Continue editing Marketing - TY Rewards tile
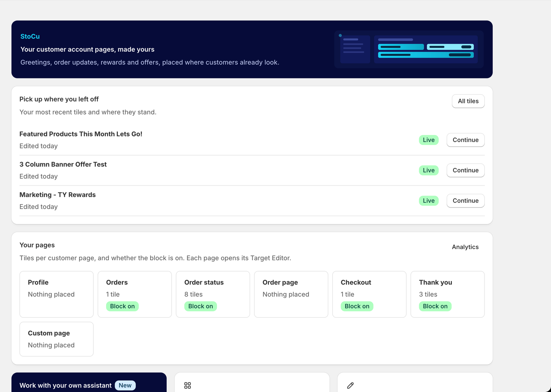The image size is (551, 392). tap(465, 201)
